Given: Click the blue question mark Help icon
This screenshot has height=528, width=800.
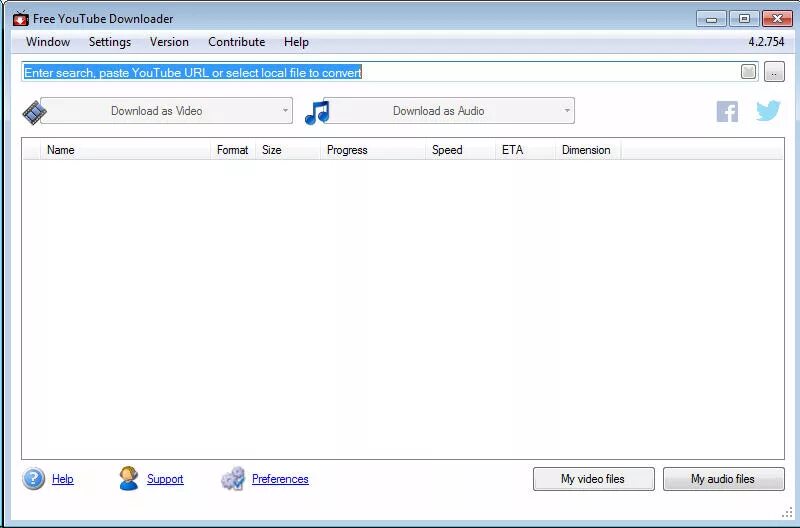Looking at the screenshot, I should (34, 479).
